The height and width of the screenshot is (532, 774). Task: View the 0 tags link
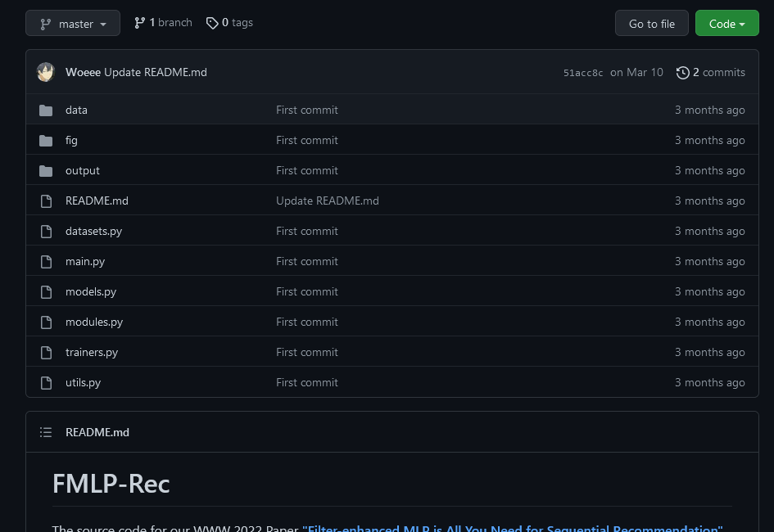click(x=229, y=23)
